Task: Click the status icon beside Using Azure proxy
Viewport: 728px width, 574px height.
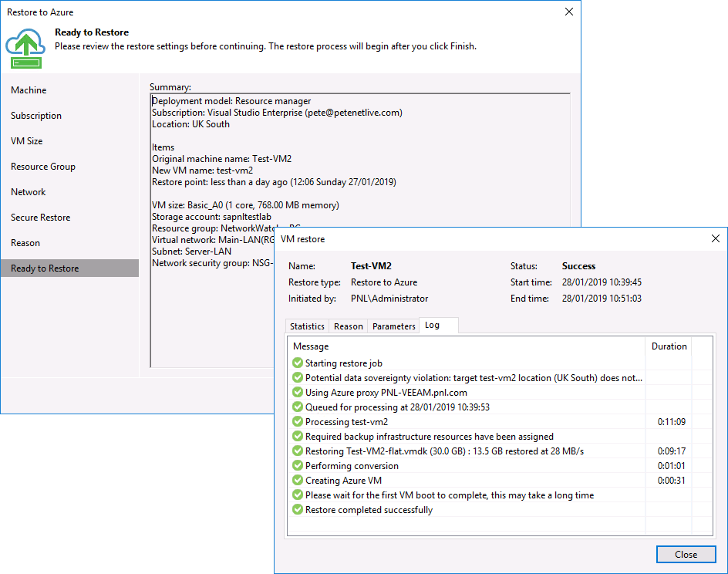Action: click(298, 393)
